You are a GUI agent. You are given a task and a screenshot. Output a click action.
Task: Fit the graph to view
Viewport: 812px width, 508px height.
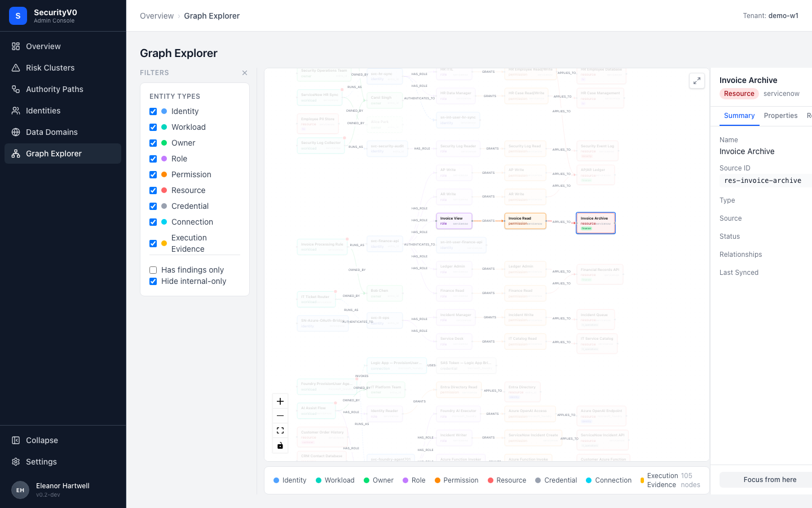(x=280, y=431)
